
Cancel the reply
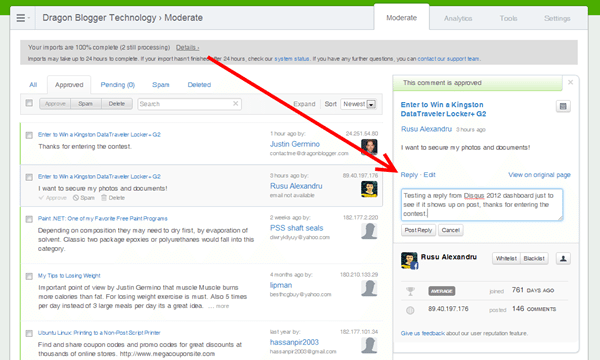point(450,230)
